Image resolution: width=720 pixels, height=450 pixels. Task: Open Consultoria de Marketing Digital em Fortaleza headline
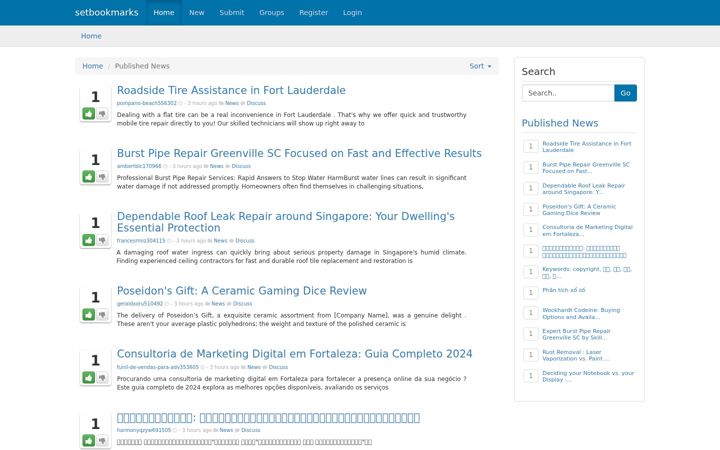pyautogui.click(x=294, y=354)
